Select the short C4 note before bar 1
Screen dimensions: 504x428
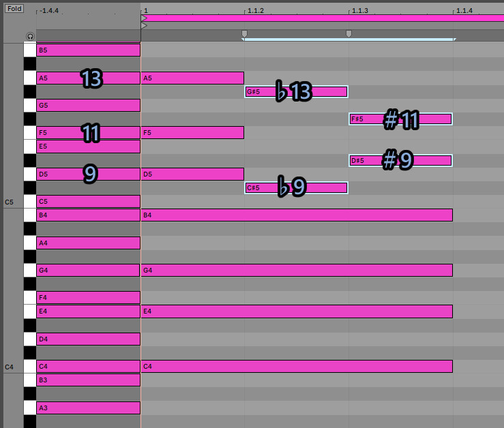point(89,366)
